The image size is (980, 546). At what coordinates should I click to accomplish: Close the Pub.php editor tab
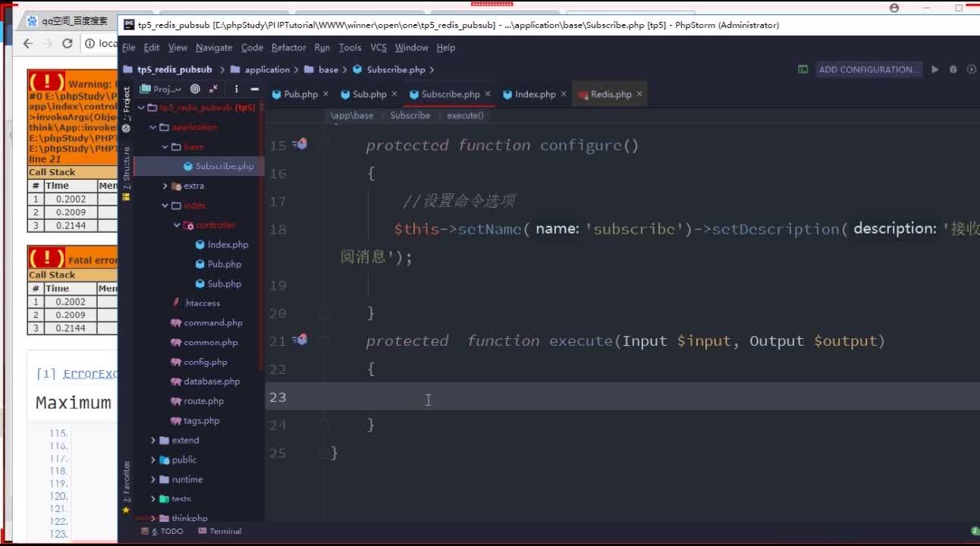326,94
